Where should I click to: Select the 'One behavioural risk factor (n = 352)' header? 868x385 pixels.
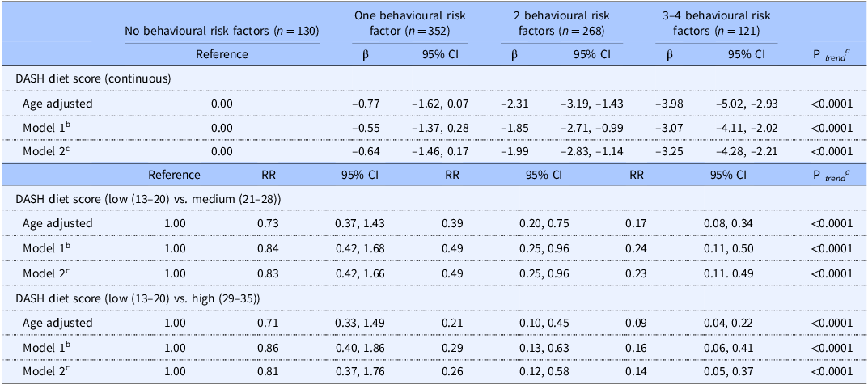click(x=400, y=23)
